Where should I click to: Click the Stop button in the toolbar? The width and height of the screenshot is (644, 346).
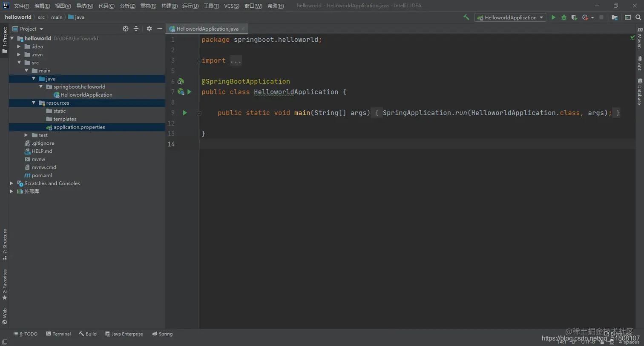(601, 17)
